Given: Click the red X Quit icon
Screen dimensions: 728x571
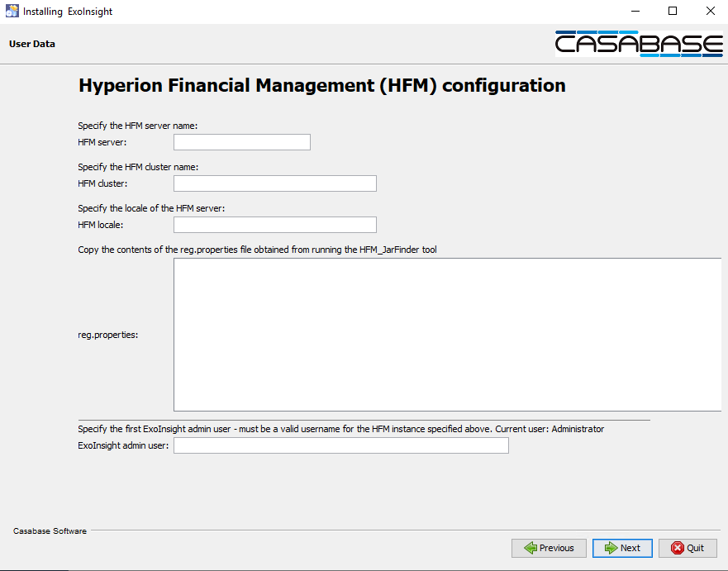Looking at the screenshot, I should coord(678,548).
